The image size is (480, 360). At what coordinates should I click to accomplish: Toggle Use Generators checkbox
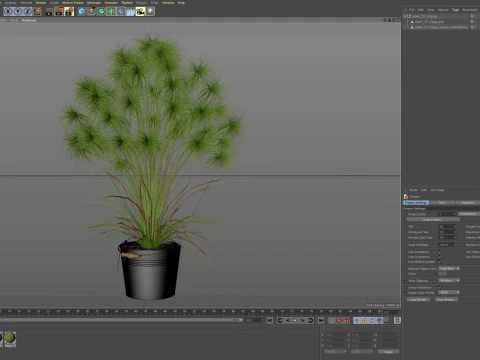tap(440, 257)
